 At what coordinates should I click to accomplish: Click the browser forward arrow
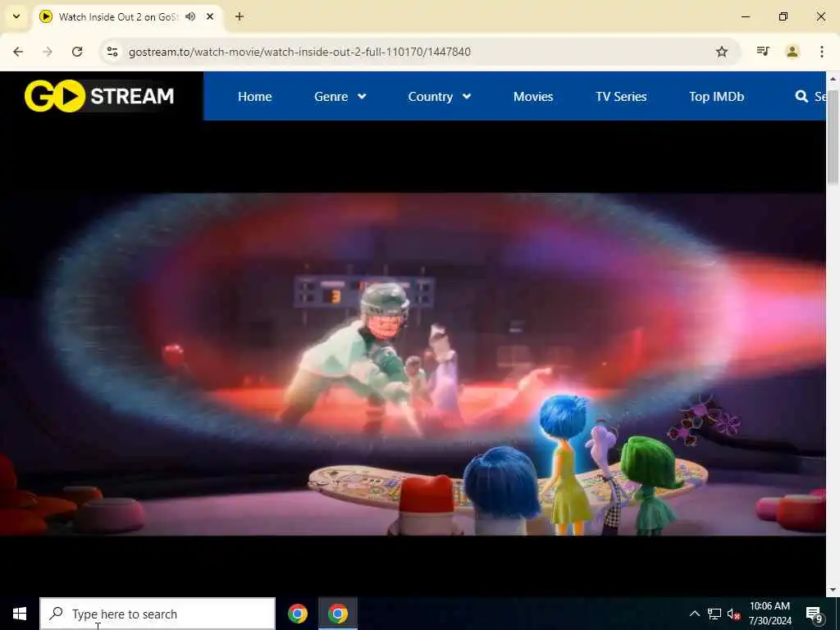tap(48, 52)
